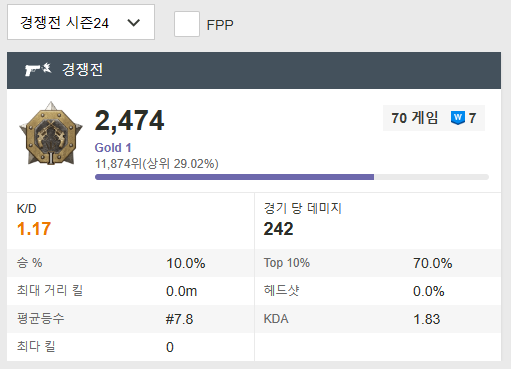Click the 경기 당 데미지 value 242
This screenshot has height=369, width=511.
click(x=278, y=229)
